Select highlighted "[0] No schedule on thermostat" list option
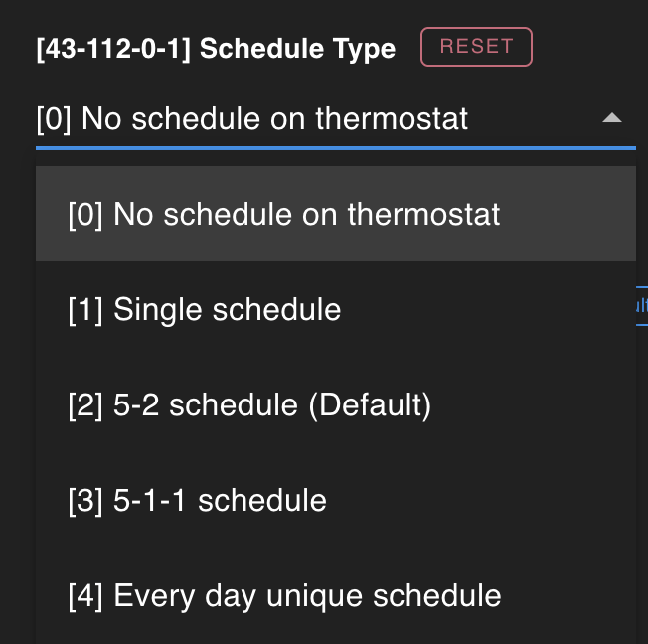This screenshot has height=644, width=648. pyautogui.click(x=284, y=214)
